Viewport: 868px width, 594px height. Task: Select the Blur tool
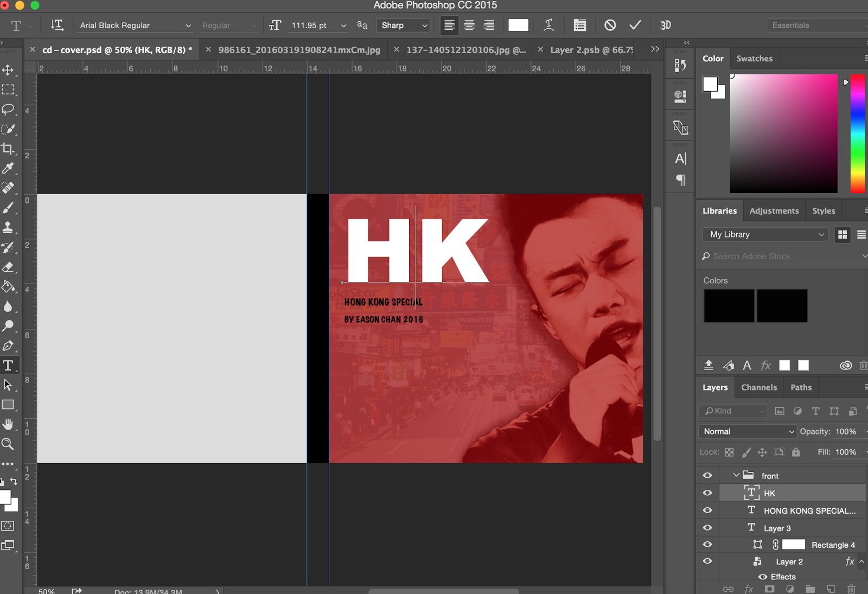click(x=8, y=306)
